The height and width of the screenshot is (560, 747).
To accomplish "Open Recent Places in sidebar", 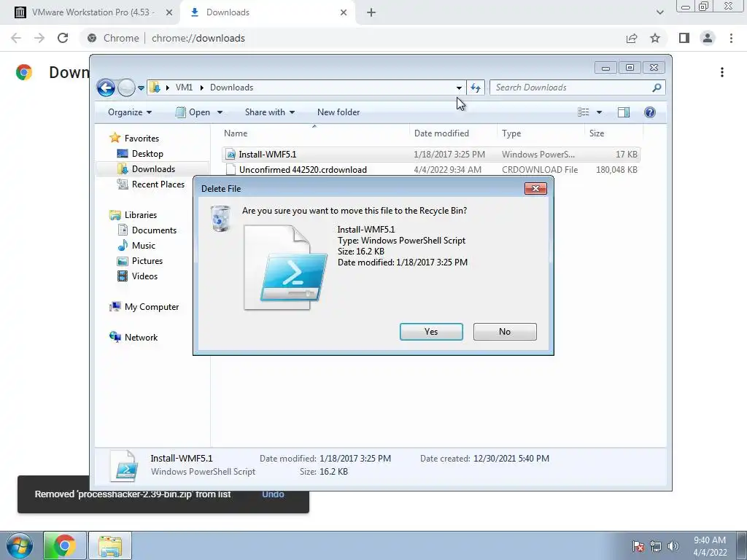I will (x=150, y=184).
